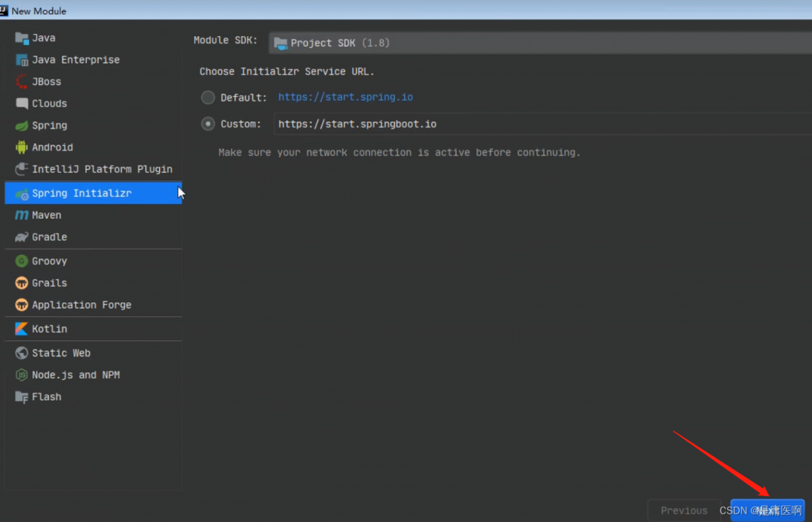
Task: Click the IntelliJ Platform Plugin icon
Action: coord(22,169)
